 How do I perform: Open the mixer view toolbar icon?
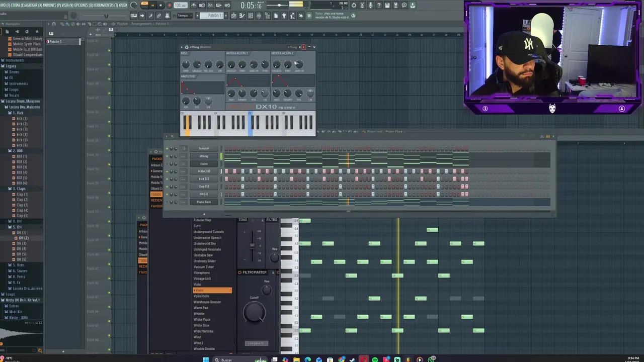click(x=259, y=16)
